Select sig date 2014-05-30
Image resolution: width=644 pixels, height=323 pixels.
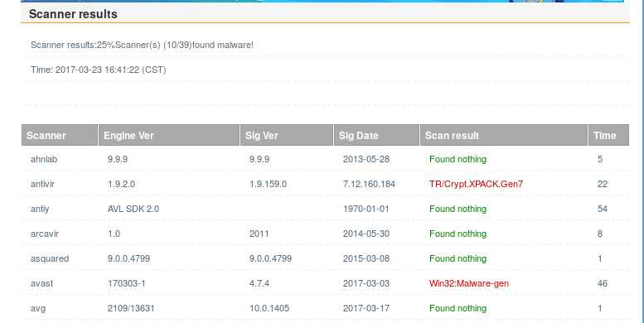point(366,234)
